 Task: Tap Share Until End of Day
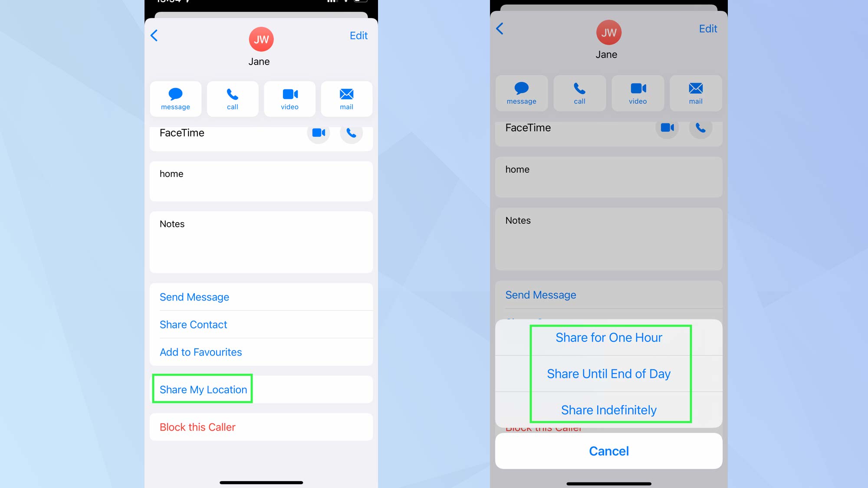point(608,373)
